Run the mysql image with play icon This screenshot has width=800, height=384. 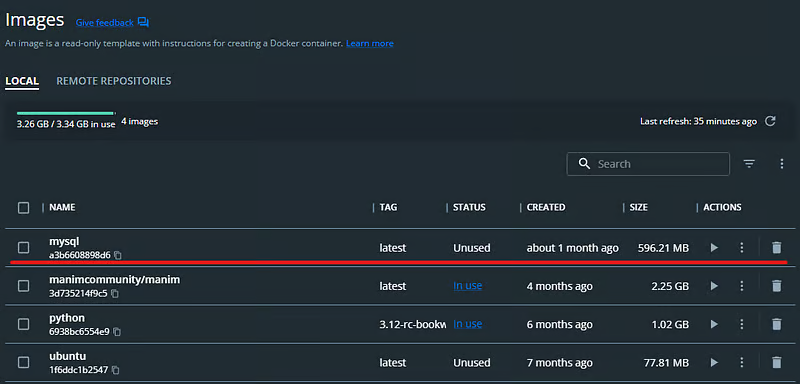pyautogui.click(x=714, y=248)
